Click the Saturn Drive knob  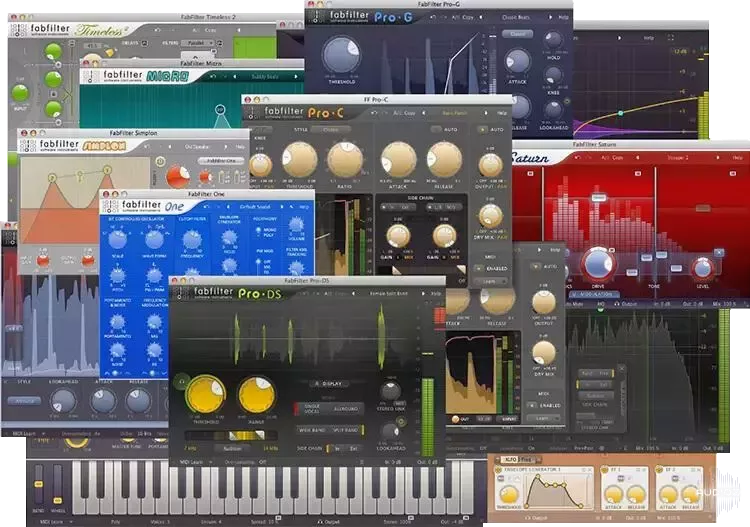[597, 264]
